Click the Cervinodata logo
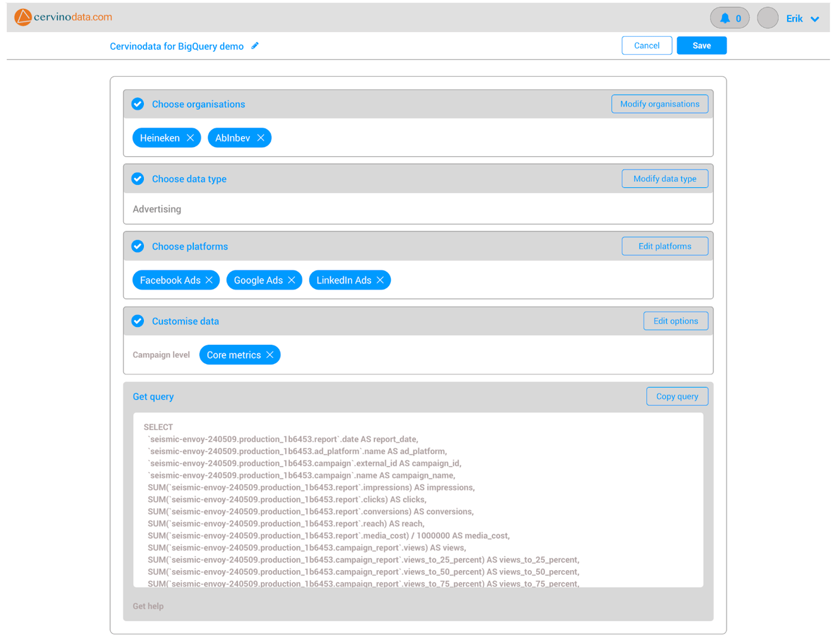The image size is (840, 642). (63, 17)
